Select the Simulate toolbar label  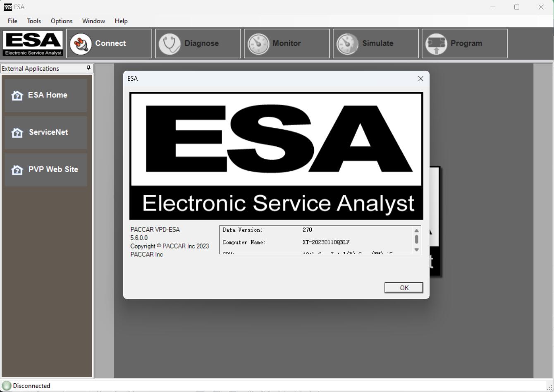click(x=377, y=43)
